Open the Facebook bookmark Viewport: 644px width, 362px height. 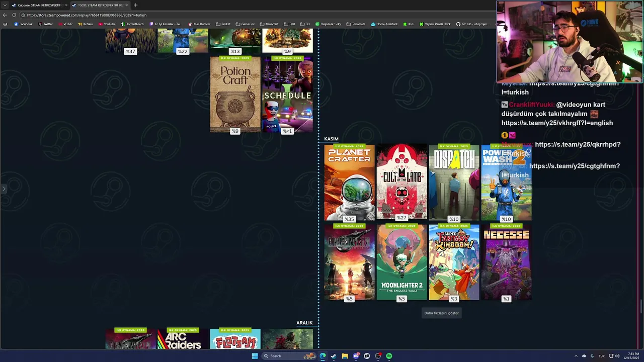tap(23, 24)
